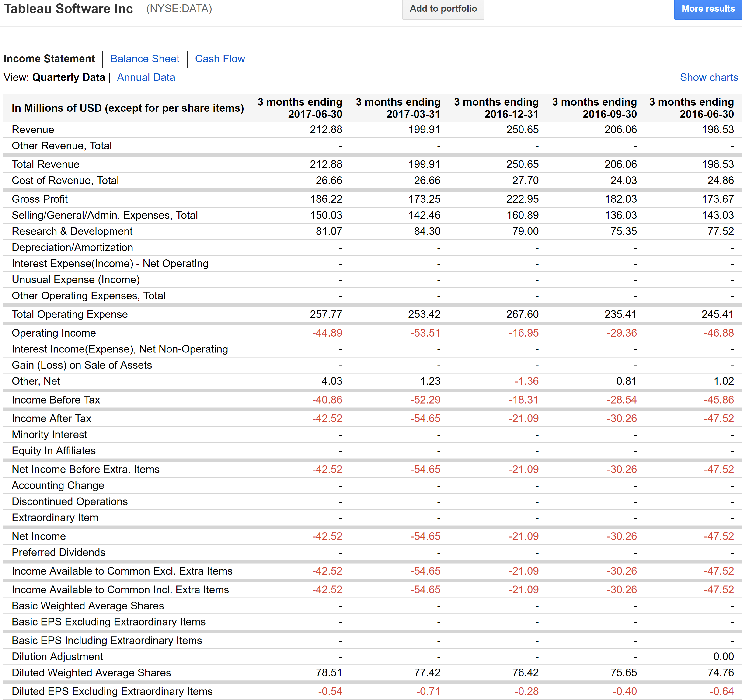Click Gain (Loss) on Sale of Assets label
The image size is (742, 700).
tap(82, 365)
